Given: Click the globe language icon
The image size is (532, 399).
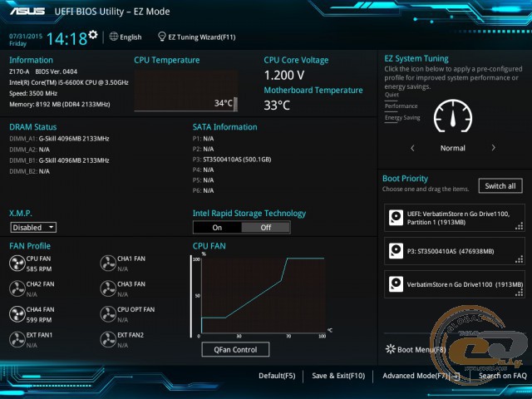Looking at the screenshot, I should point(114,37).
